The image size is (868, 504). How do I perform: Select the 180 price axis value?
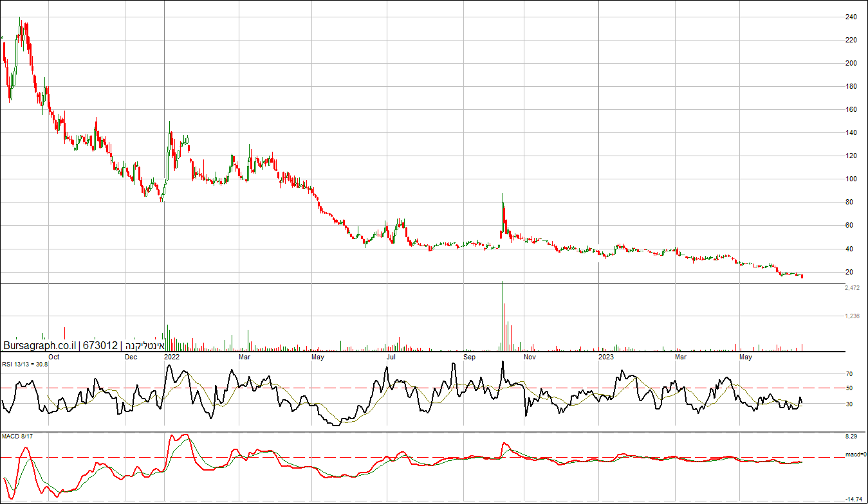851,86
